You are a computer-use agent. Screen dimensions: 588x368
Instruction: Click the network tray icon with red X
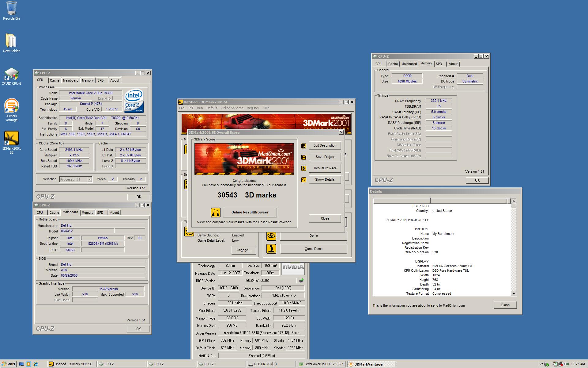tap(561, 364)
